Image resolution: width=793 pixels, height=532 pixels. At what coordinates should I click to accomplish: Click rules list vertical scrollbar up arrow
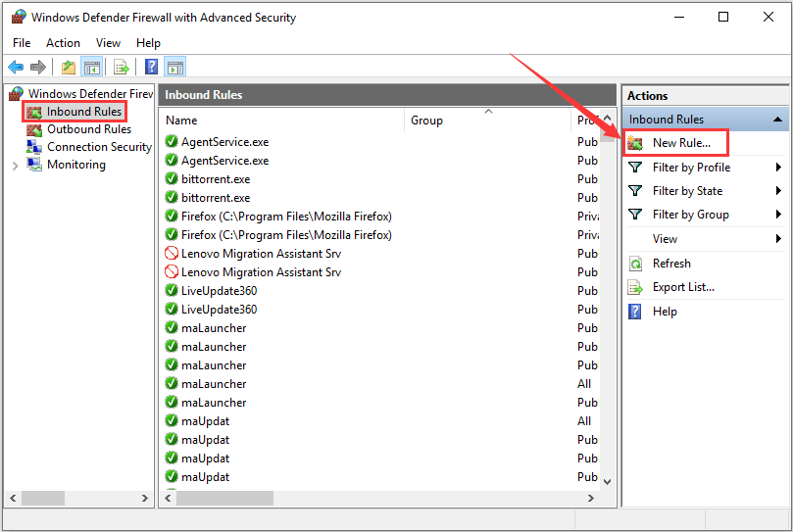tap(608, 118)
